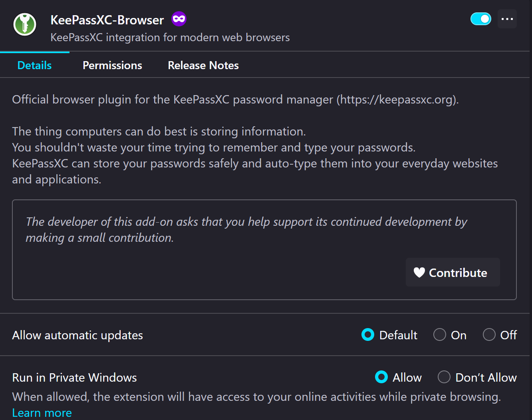Click the purple private browsing mask badge

[179, 19]
